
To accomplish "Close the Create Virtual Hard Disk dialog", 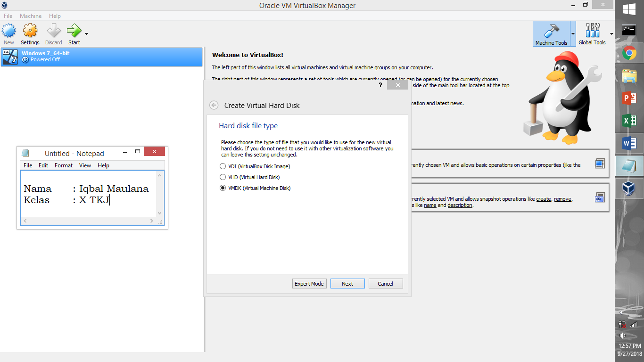I will point(397,85).
